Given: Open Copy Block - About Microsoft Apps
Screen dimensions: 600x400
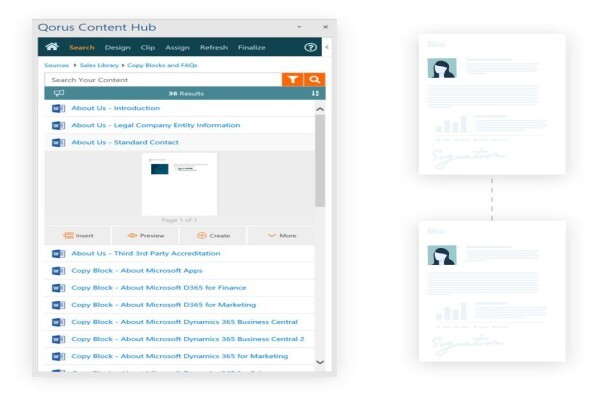Looking at the screenshot, I should [x=137, y=271].
